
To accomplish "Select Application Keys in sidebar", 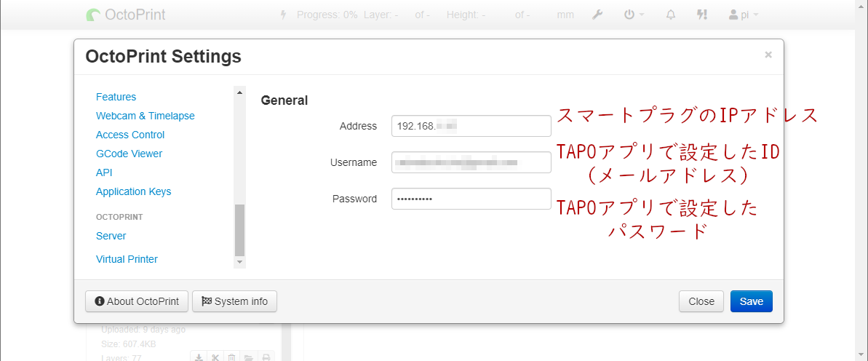I will pos(133,191).
